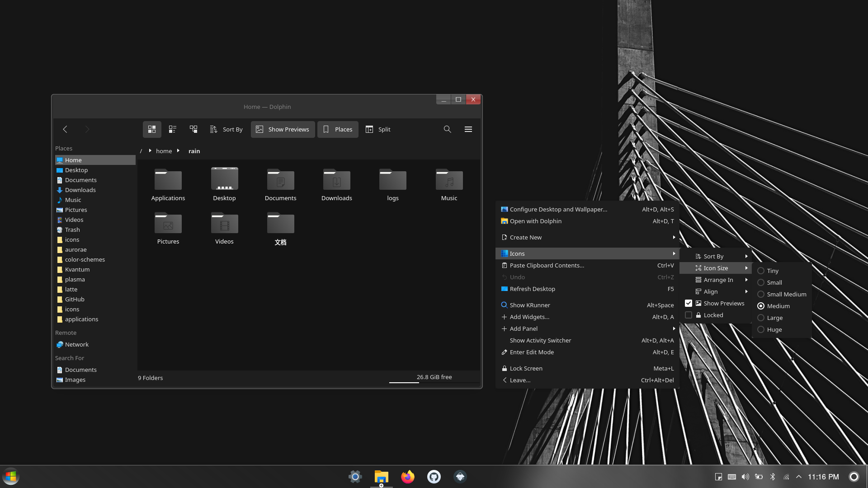The width and height of the screenshot is (868, 488).
Task: Open Dolphin search magnifier
Action: pos(447,129)
